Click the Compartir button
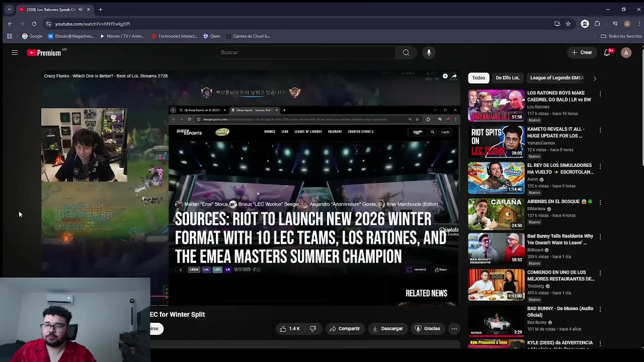This screenshot has height=362, width=644. click(345, 329)
